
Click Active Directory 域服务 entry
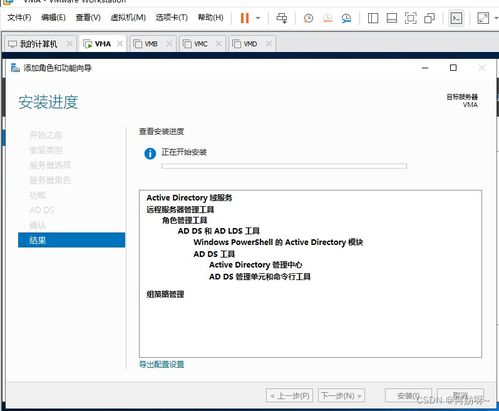coord(189,198)
